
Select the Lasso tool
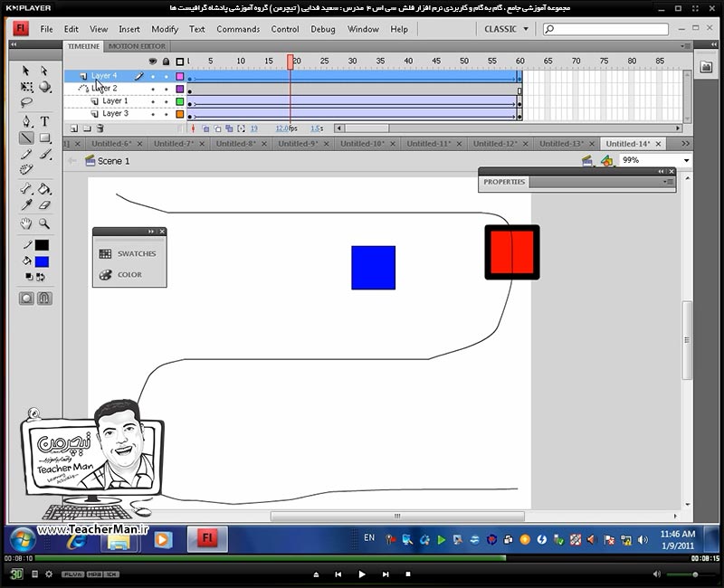(x=26, y=102)
